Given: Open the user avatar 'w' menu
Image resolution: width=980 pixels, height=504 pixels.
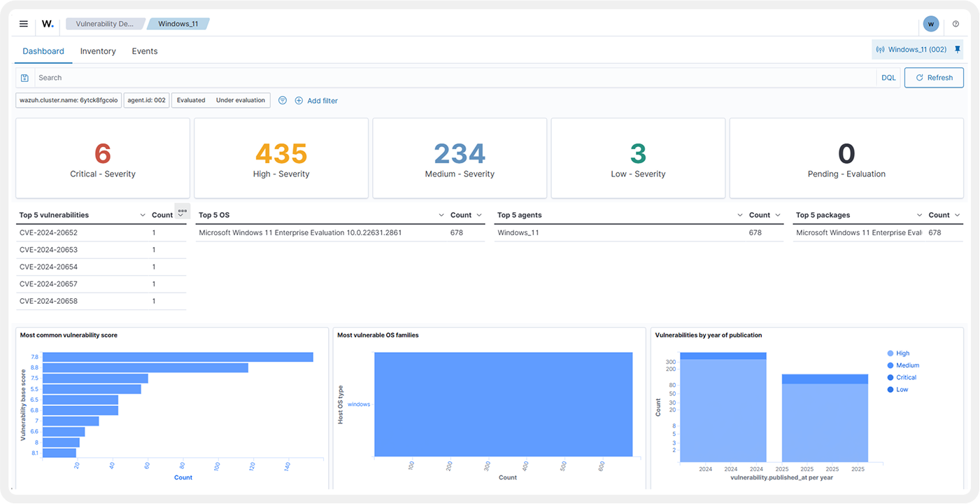Looking at the screenshot, I should click(930, 24).
